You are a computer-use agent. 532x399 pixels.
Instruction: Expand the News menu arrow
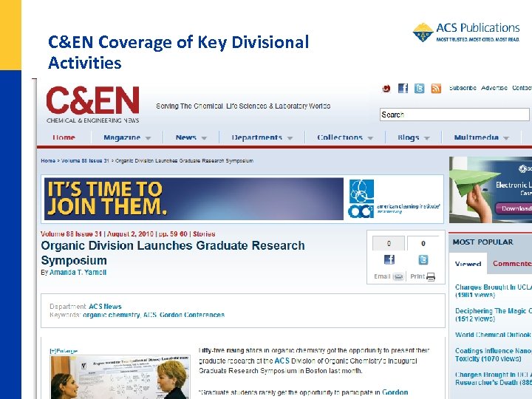pyautogui.click(x=204, y=138)
